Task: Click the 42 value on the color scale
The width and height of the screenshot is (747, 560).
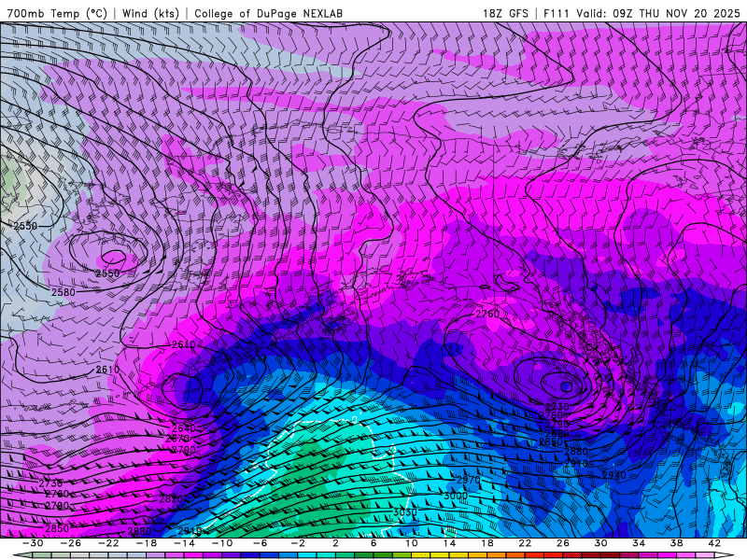Action: coord(714,543)
